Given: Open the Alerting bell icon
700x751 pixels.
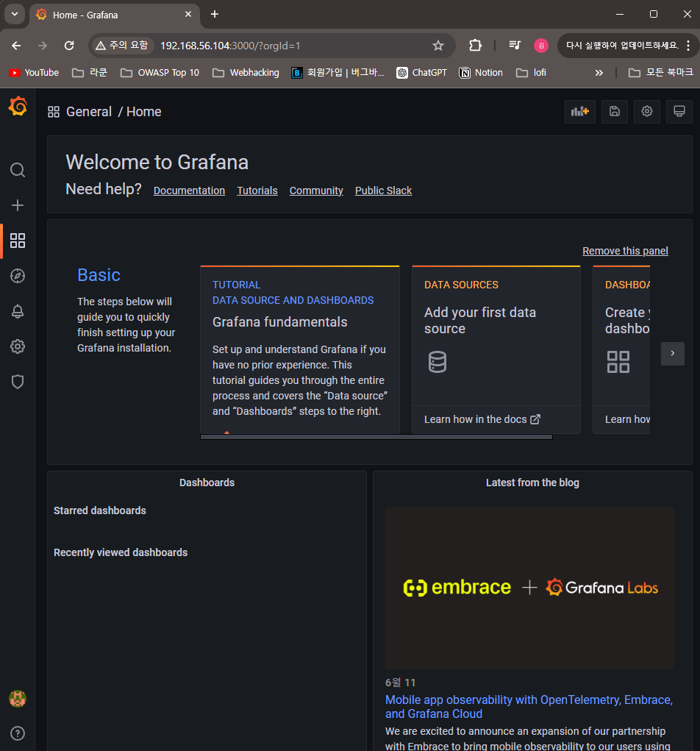Looking at the screenshot, I should point(18,311).
